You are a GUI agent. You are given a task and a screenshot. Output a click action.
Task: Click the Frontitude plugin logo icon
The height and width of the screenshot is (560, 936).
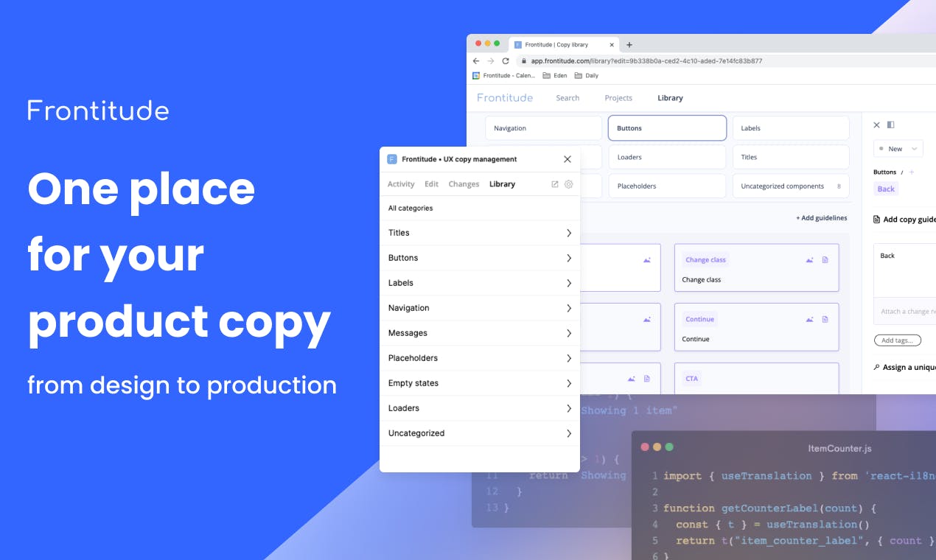[392, 159]
